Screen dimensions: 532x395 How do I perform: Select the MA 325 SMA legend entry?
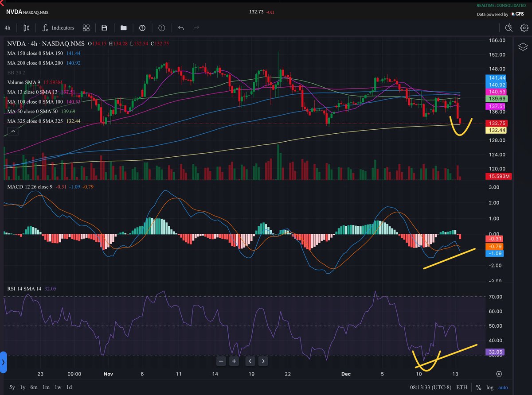coord(44,121)
